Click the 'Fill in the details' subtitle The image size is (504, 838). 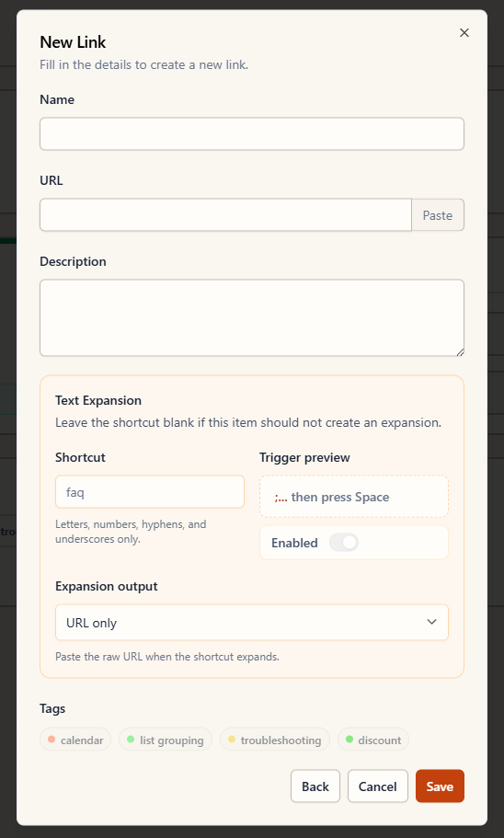(143, 64)
